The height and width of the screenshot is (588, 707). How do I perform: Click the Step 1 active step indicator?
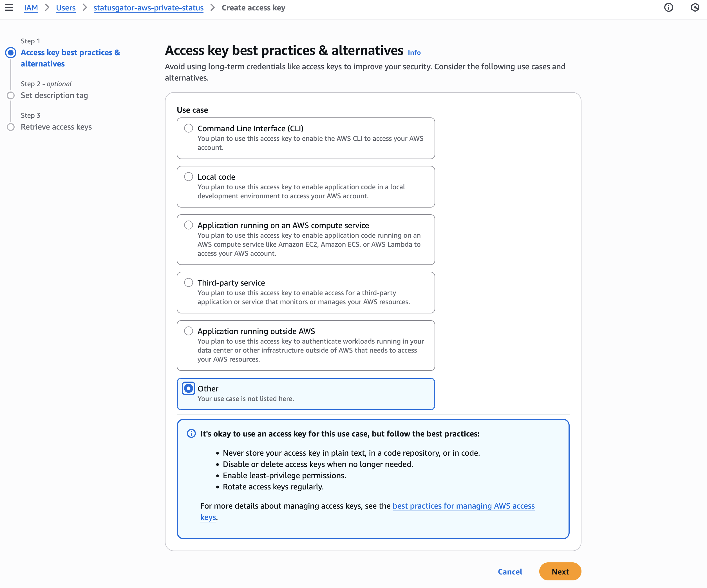click(x=11, y=53)
